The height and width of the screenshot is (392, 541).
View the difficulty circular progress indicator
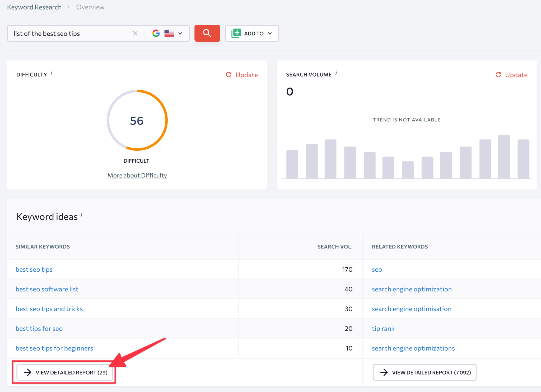[x=137, y=122]
